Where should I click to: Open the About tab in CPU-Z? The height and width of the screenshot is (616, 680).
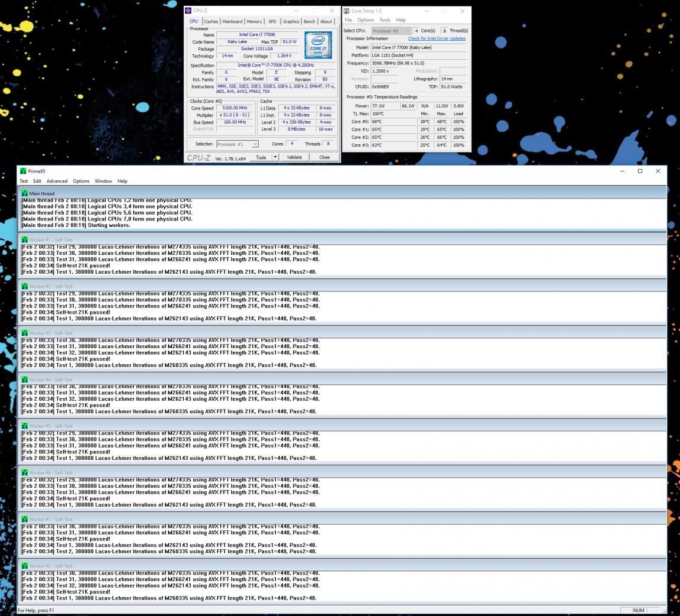click(x=326, y=22)
